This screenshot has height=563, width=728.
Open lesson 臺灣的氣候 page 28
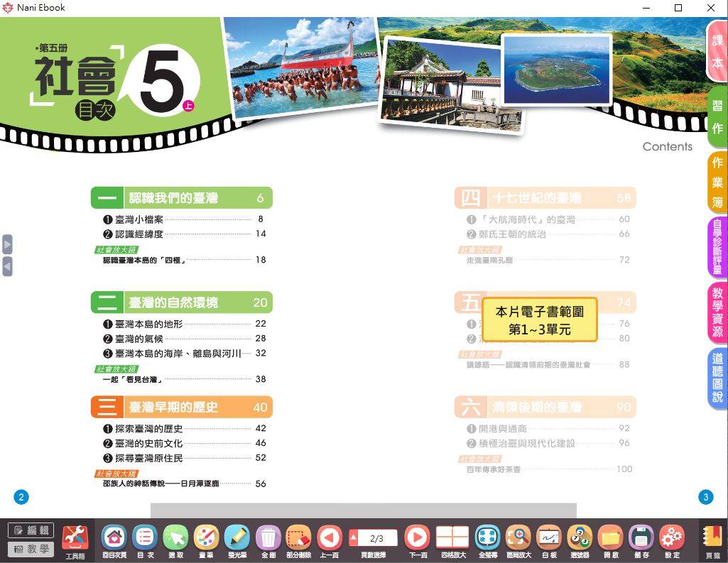184,339
